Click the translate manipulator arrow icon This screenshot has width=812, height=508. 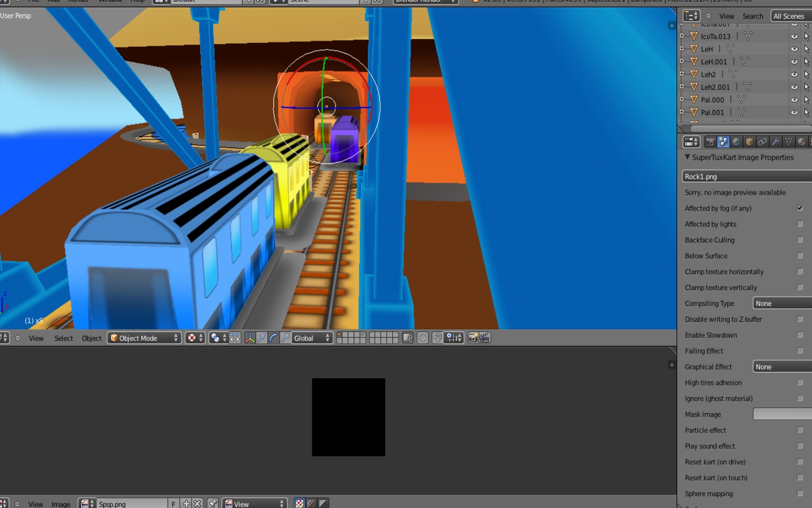tap(262, 338)
